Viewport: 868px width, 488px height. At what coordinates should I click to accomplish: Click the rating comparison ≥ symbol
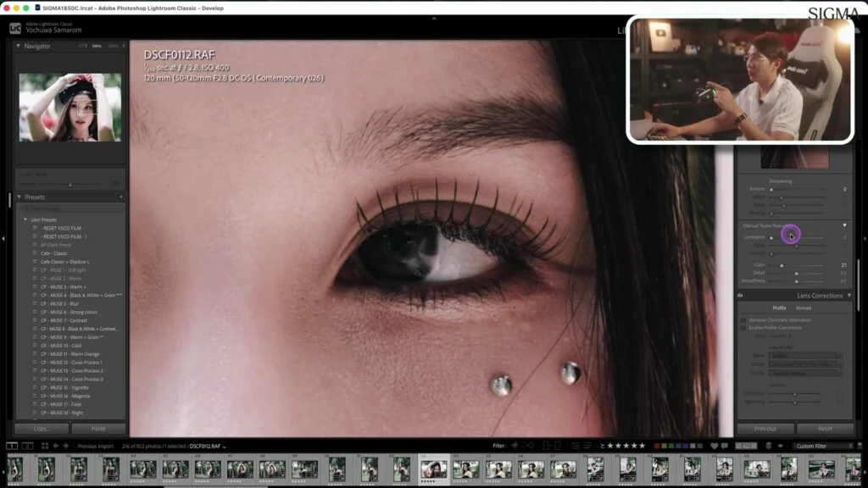[x=602, y=446]
